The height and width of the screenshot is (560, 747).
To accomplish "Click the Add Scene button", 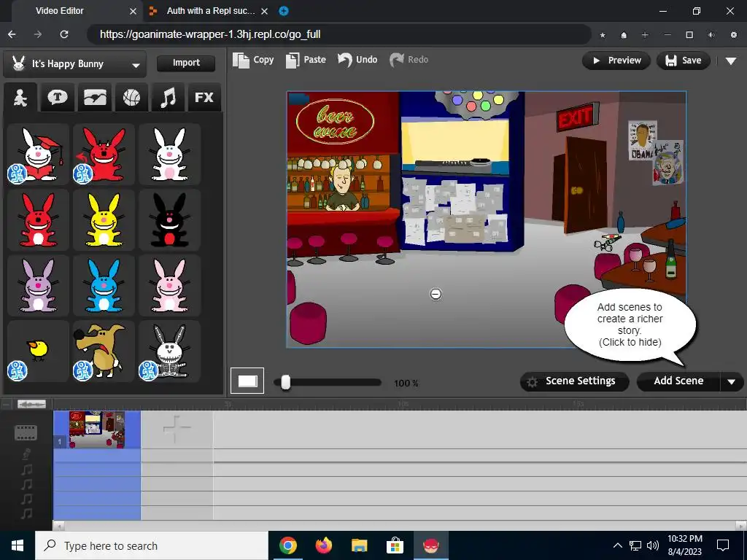I will [678, 381].
